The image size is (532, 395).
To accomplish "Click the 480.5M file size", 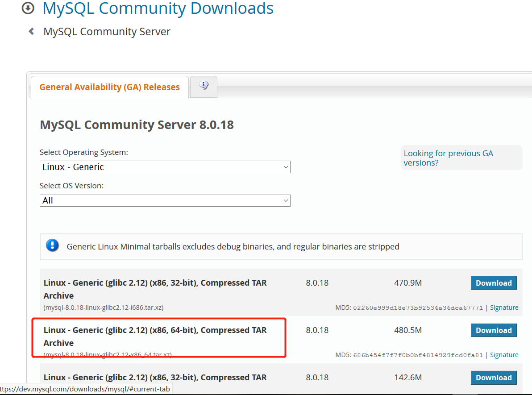I will click(x=408, y=330).
